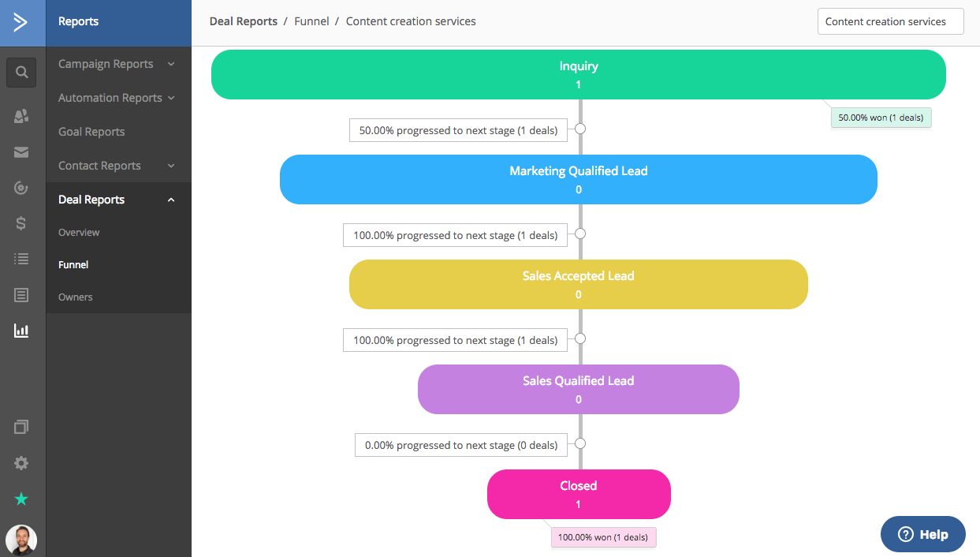Open the search icon in sidebar

tap(22, 73)
